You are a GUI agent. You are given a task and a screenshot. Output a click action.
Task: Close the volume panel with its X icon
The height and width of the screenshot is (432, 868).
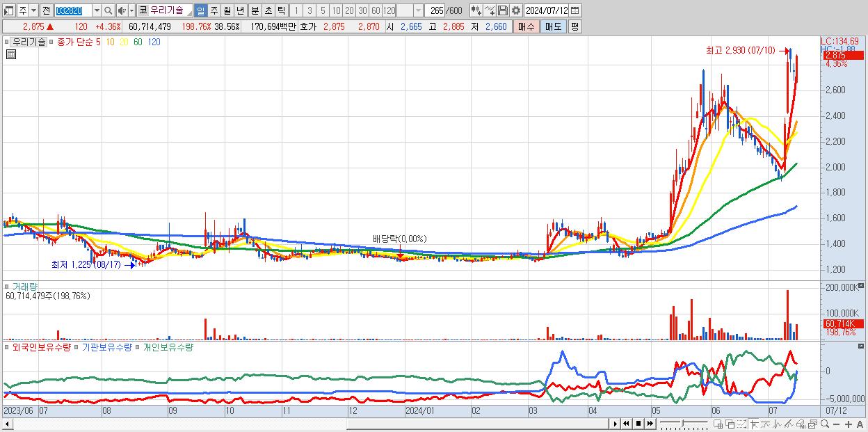coord(862,286)
